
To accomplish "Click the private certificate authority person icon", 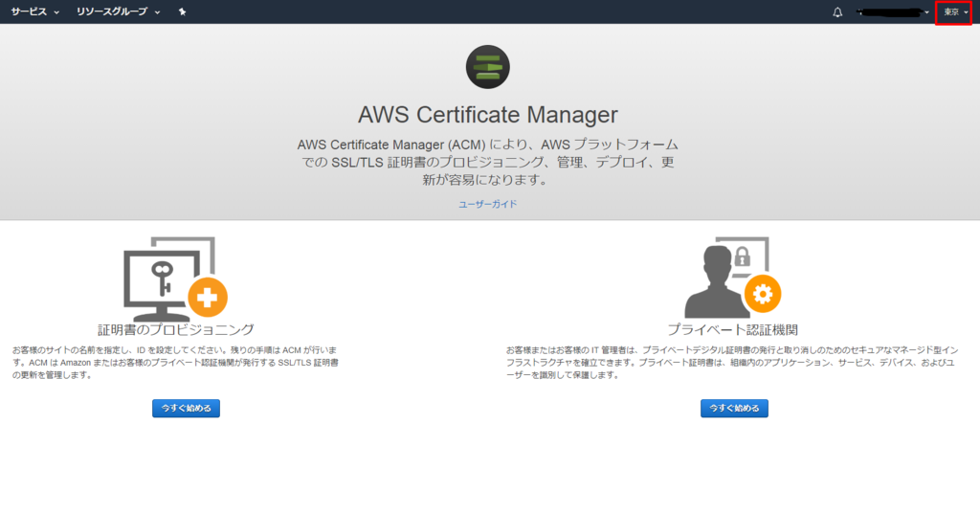I will (732, 278).
